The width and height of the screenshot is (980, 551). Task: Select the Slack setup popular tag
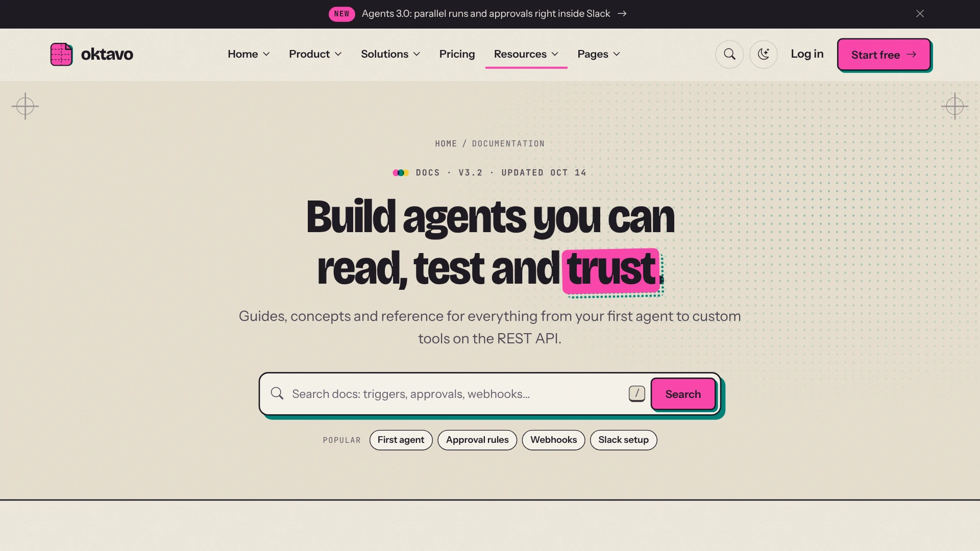(623, 440)
